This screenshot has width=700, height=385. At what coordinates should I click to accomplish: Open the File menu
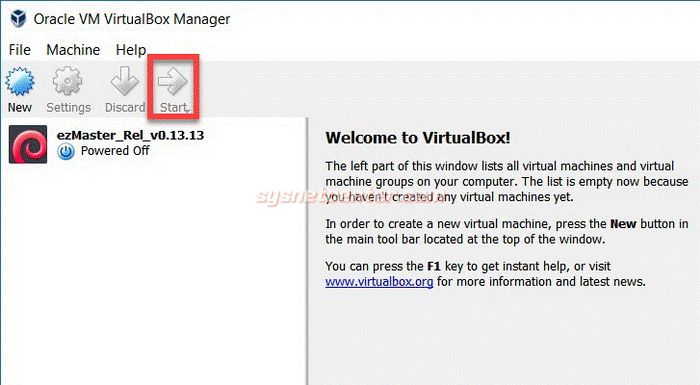(x=20, y=50)
